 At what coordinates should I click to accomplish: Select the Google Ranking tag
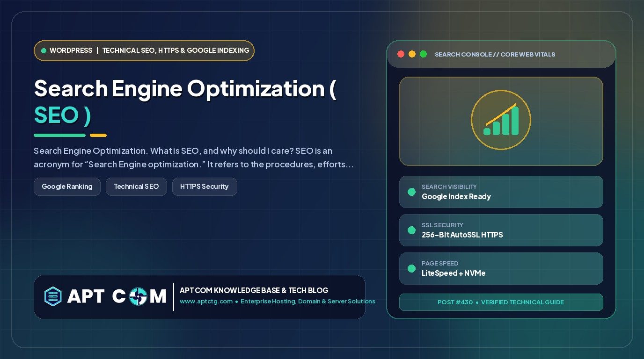pyautogui.click(x=67, y=187)
